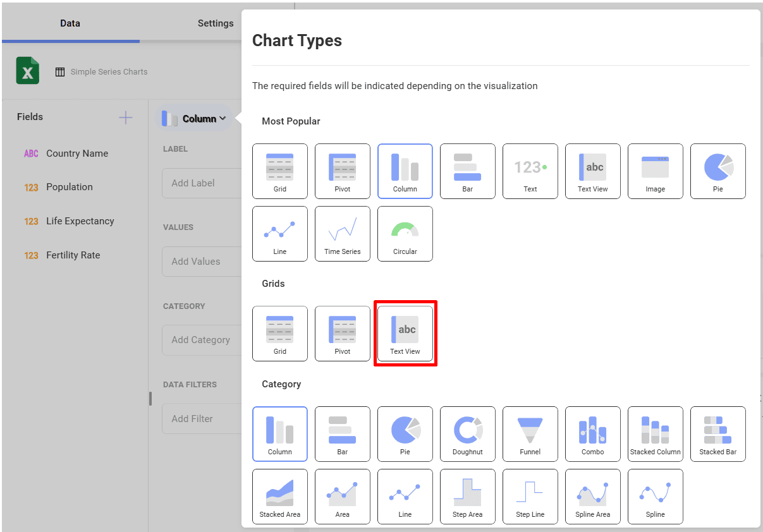Image resolution: width=763 pixels, height=532 pixels.
Task: Choose the Time Series chart
Action: 343,234
